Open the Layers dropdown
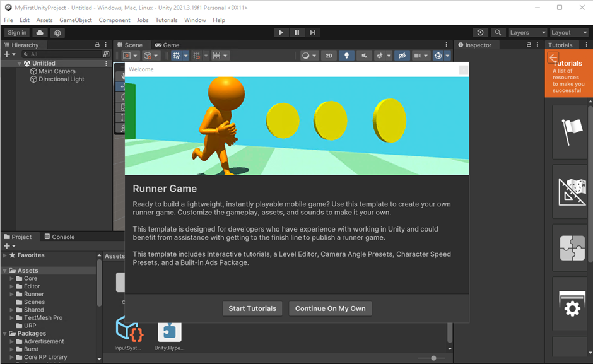 [527, 33]
